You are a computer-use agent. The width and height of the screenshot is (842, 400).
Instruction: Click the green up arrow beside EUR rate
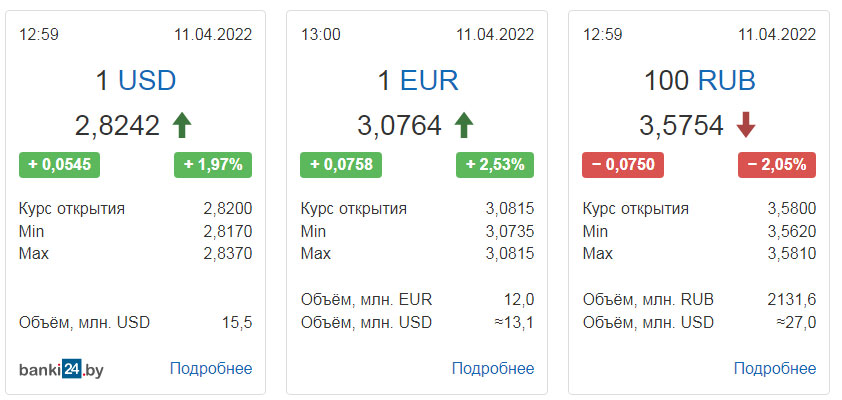coord(464,126)
